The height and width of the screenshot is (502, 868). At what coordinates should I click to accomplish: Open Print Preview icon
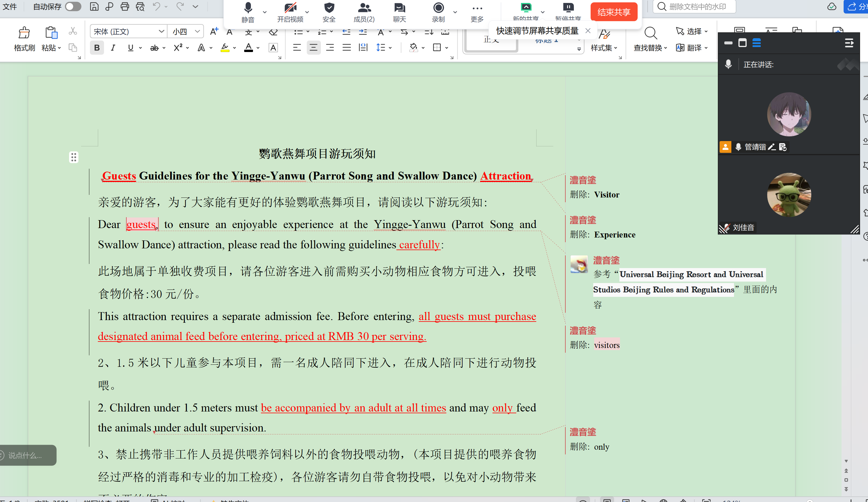point(140,6)
